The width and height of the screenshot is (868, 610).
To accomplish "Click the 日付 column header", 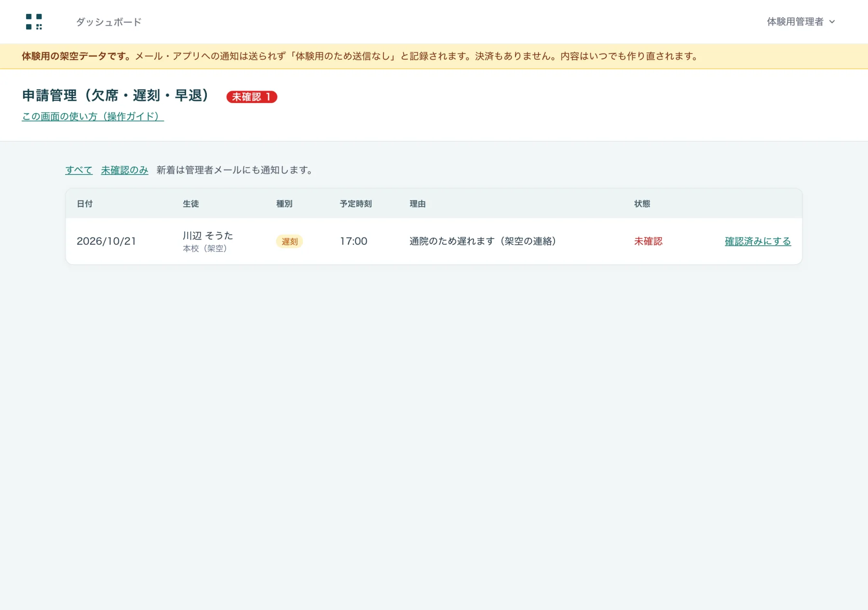I will point(84,204).
